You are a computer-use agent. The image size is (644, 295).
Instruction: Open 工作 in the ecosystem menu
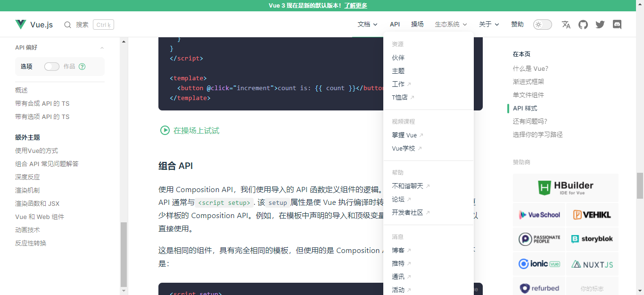click(x=402, y=84)
